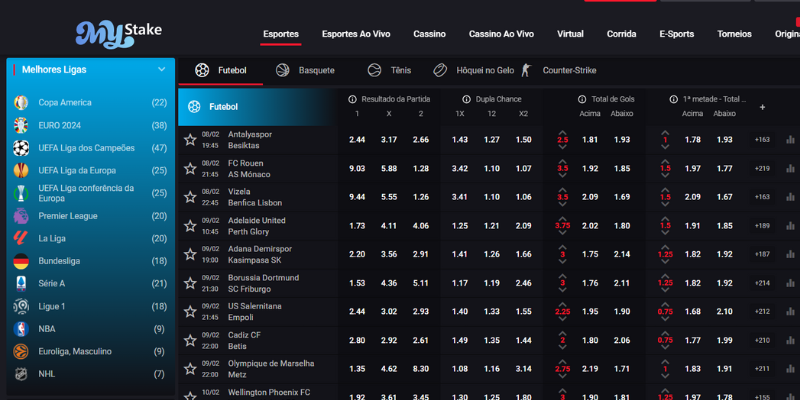This screenshot has width=800, height=400.
Task: Select Premier League lion icon
Action: [21, 216]
